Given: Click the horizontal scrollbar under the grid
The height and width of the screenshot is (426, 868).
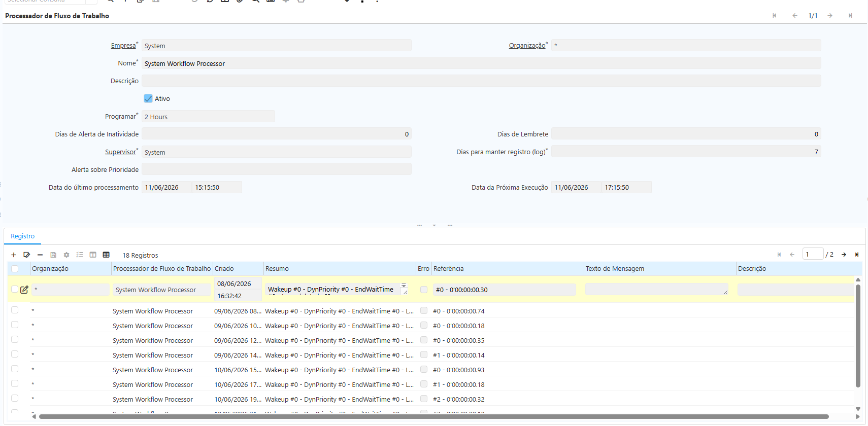Looking at the screenshot, I should coord(434,417).
